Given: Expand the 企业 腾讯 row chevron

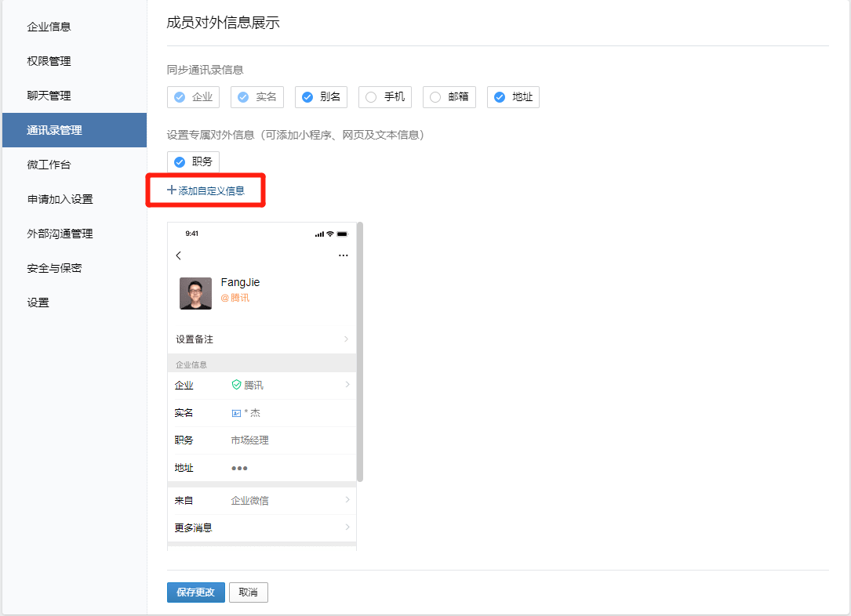Looking at the screenshot, I should coord(347,385).
